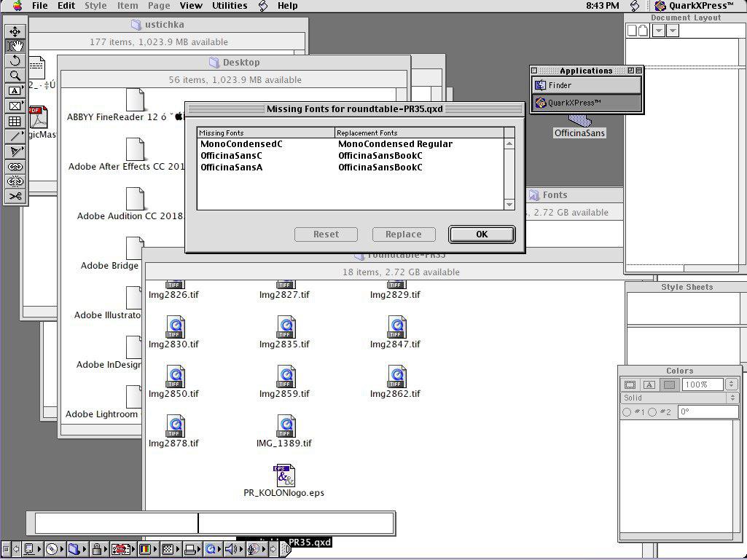
Task: Switch to QuarkXPress in Applications palette
Action: click(587, 103)
